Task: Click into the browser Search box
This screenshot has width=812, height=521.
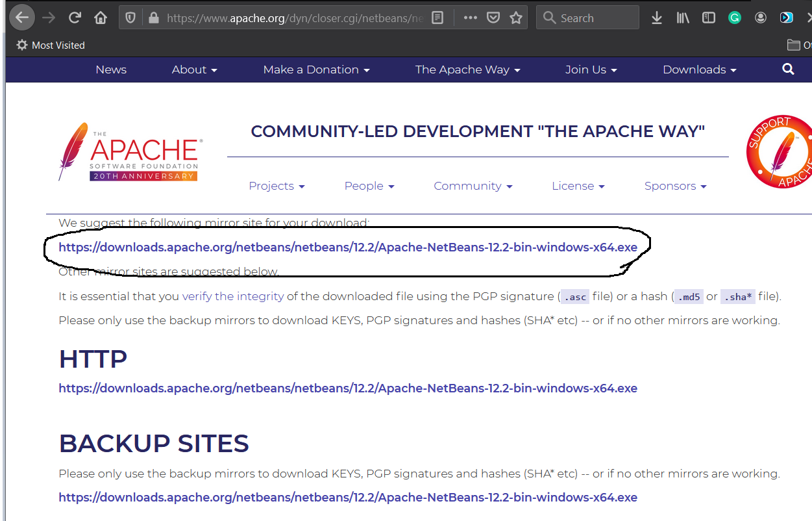Action: click(x=587, y=18)
